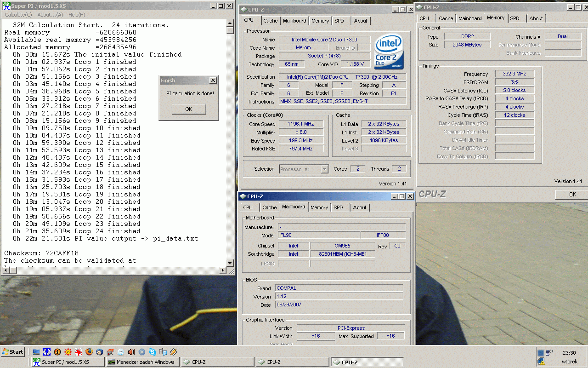Screen dimensions: 588x368
Task: Switch to Mainboard tab in top-middle CPU-Z window
Action: click(294, 21)
